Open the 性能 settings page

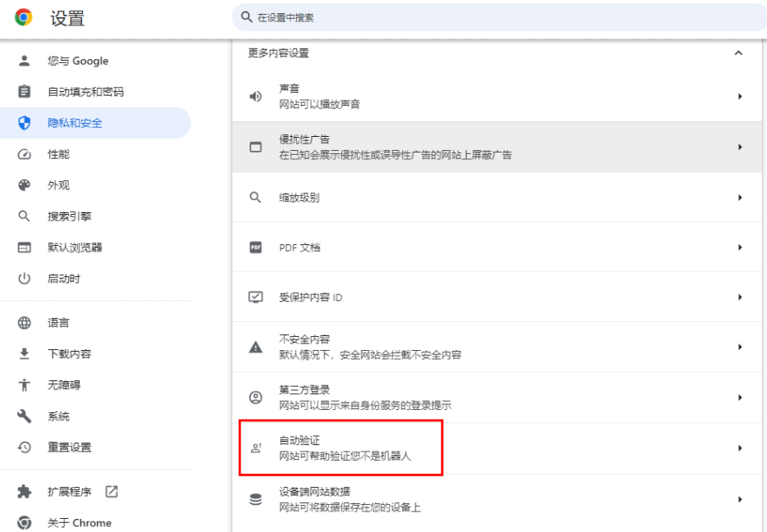[x=95, y=154]
